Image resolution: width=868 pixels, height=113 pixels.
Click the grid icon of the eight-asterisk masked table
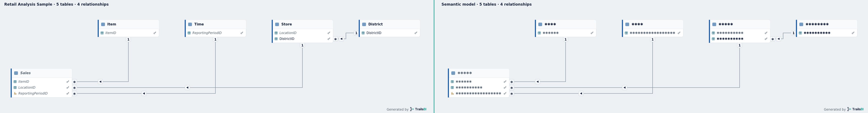click(x=801, y=24)
